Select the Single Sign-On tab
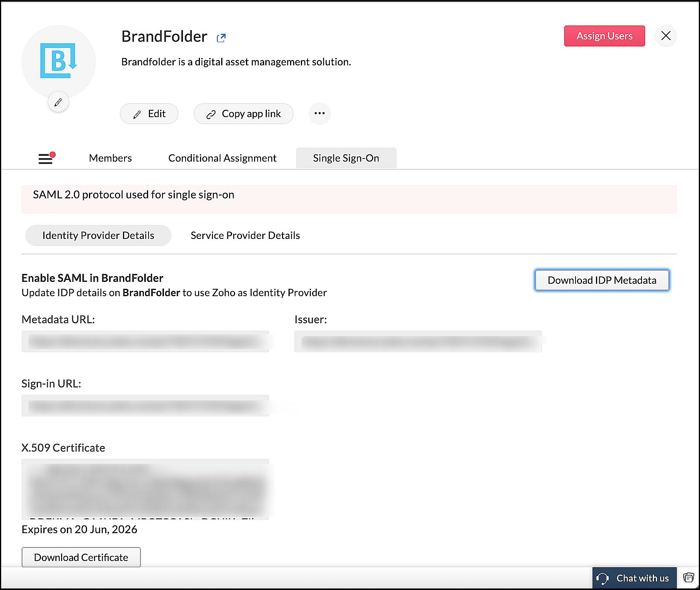This screenshot has height=590, width=700. click(346, 158)
